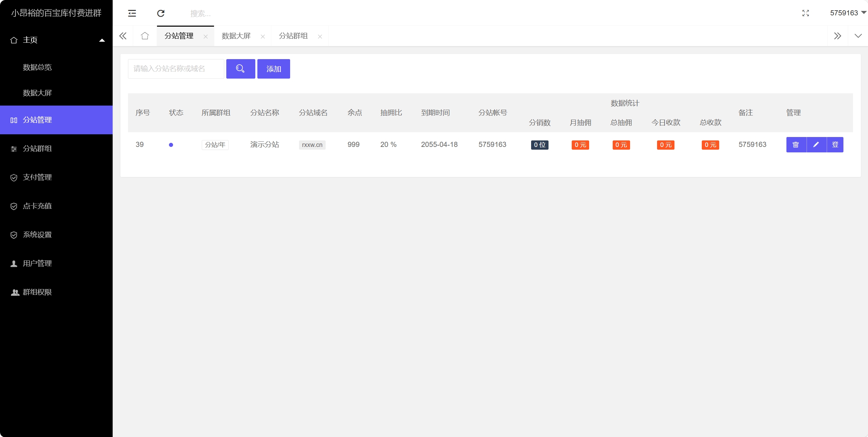Switch to 分站群组 tab
868x437 pixels.
pos(294,36)
